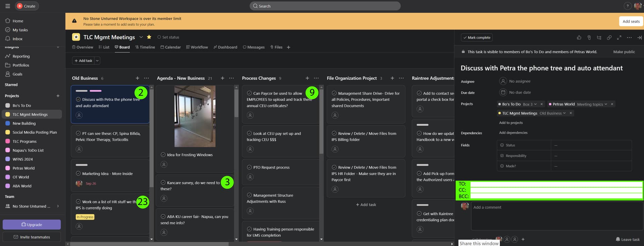Click the paperclip attachment icon in task pane
Screen dimensions: 644x246
(589, 38)
